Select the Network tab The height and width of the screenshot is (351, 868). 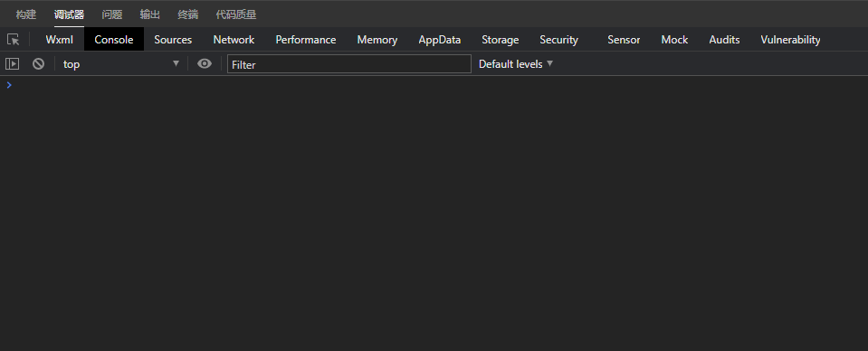pyautogui.click(x=234, y=40)
